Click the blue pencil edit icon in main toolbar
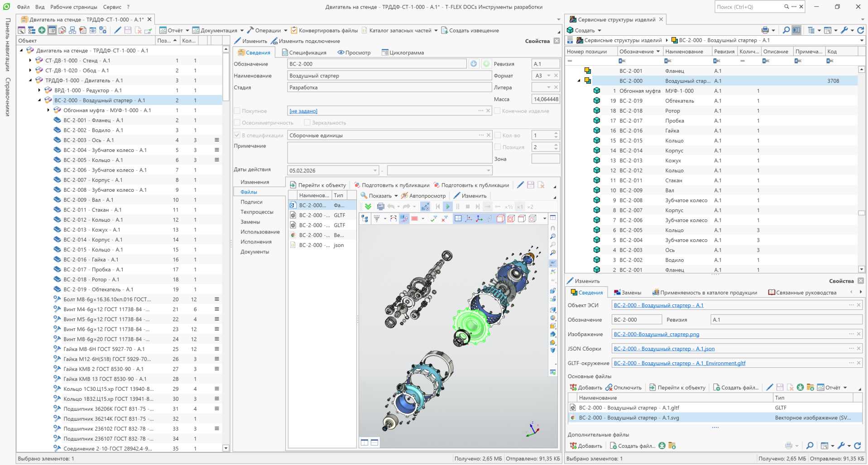868x465 pixels. (118, 30)
